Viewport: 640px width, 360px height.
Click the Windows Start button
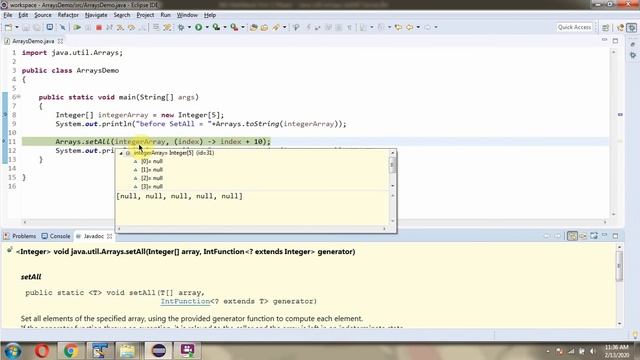(13, 351)
